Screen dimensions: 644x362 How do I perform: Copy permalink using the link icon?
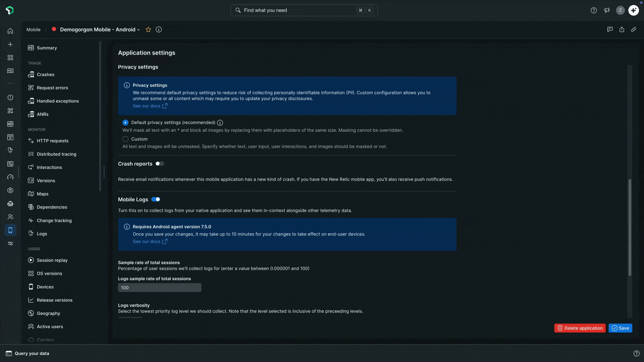point(634,29)
